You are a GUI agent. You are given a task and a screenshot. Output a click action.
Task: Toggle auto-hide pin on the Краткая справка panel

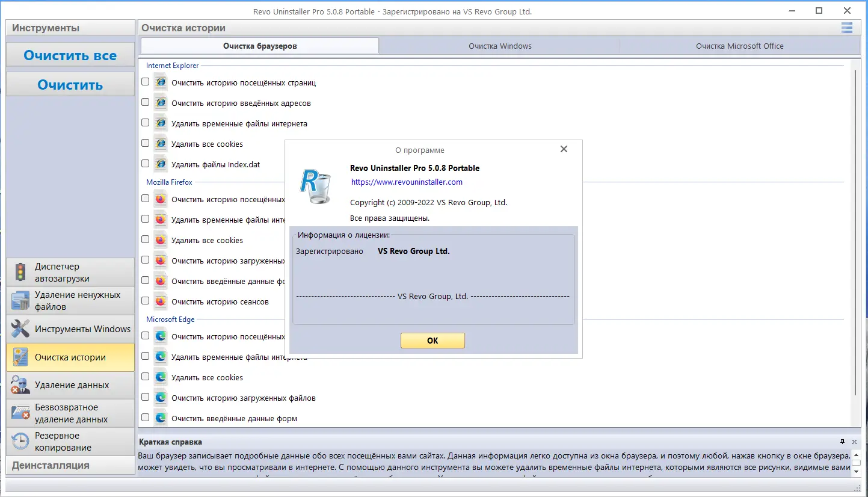(x=842, y=441)
